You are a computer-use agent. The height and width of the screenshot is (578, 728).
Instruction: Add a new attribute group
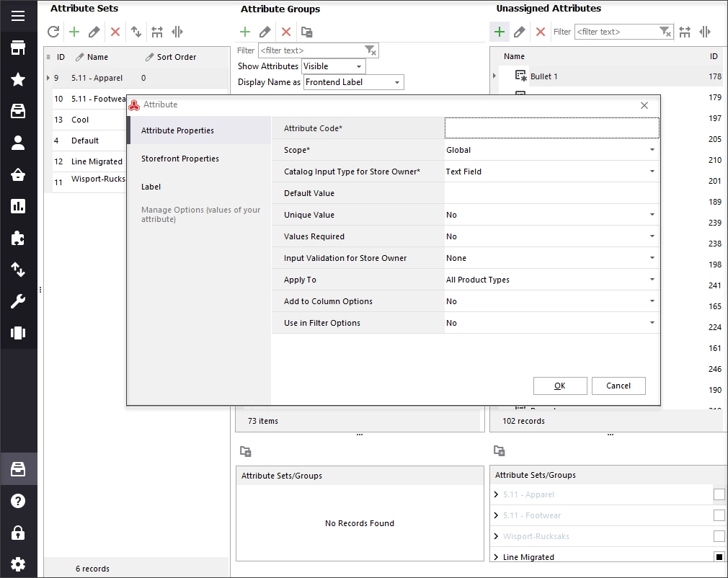244,32
